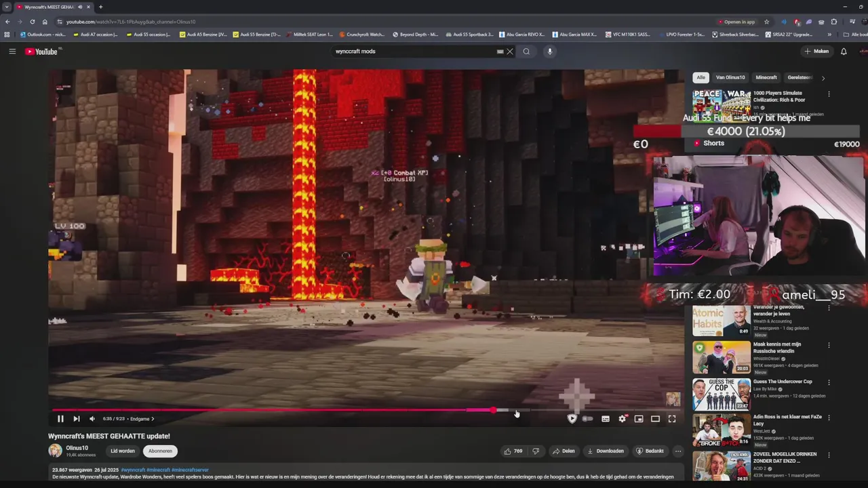
Task: Open the Maken create menu
Action: [x=816, y=52]
